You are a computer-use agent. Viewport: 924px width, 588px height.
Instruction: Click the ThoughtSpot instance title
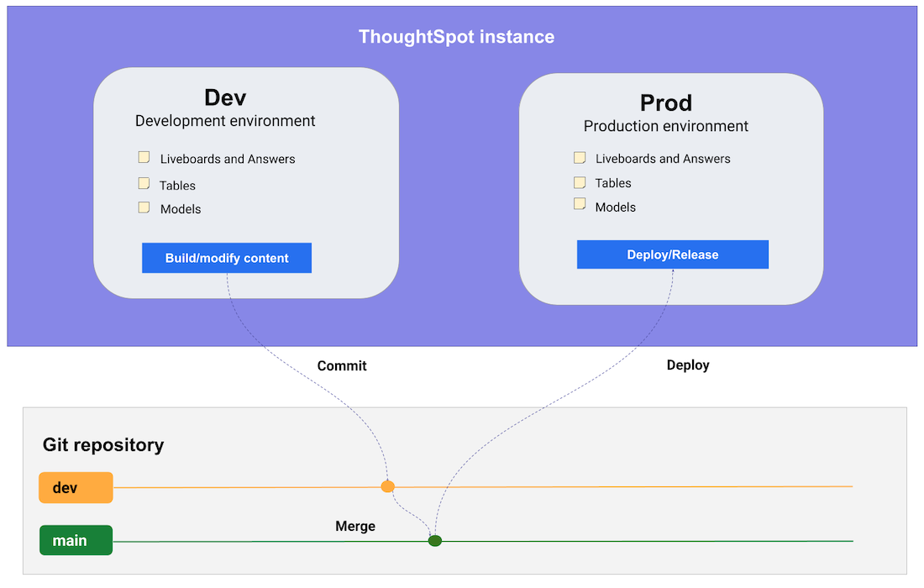coord(456,36)
